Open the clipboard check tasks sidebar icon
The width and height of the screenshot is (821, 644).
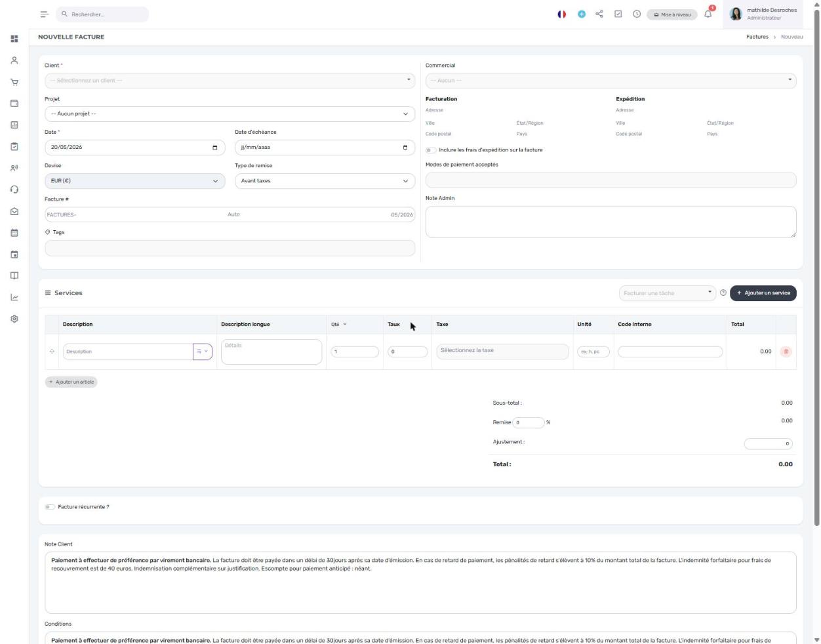(x=14, y=147)
